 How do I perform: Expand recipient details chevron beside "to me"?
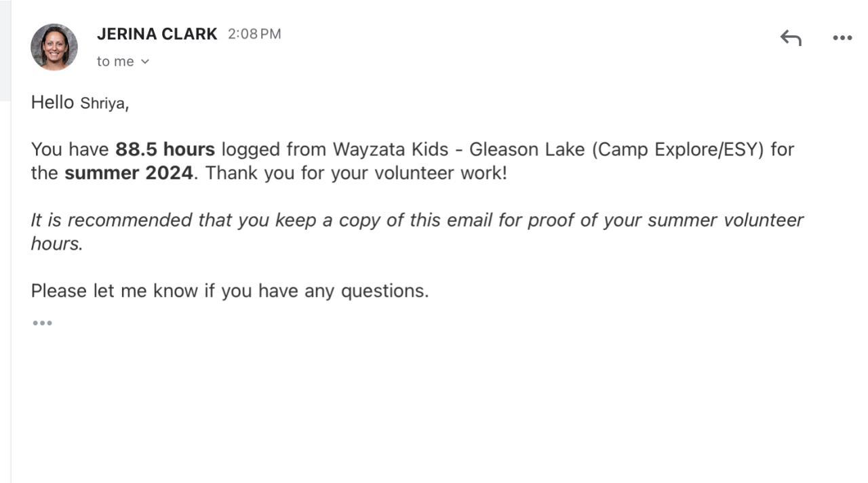(144, 62)
